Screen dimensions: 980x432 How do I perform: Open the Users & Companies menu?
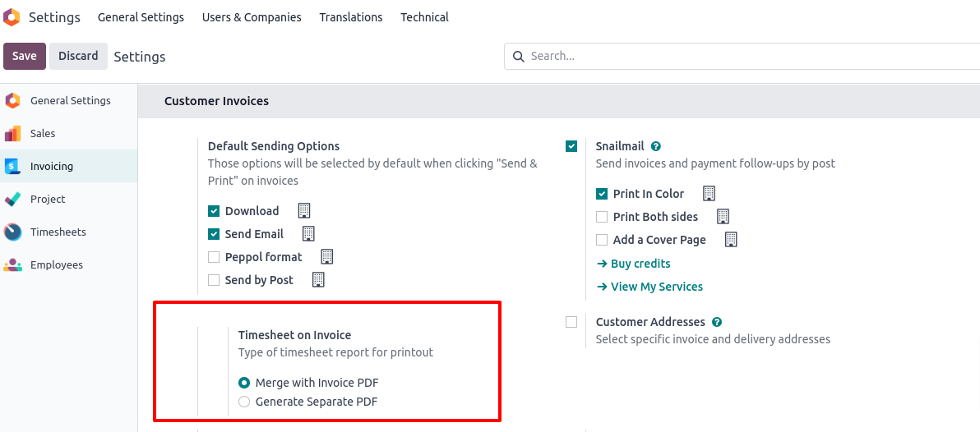[x=252, y=17]
